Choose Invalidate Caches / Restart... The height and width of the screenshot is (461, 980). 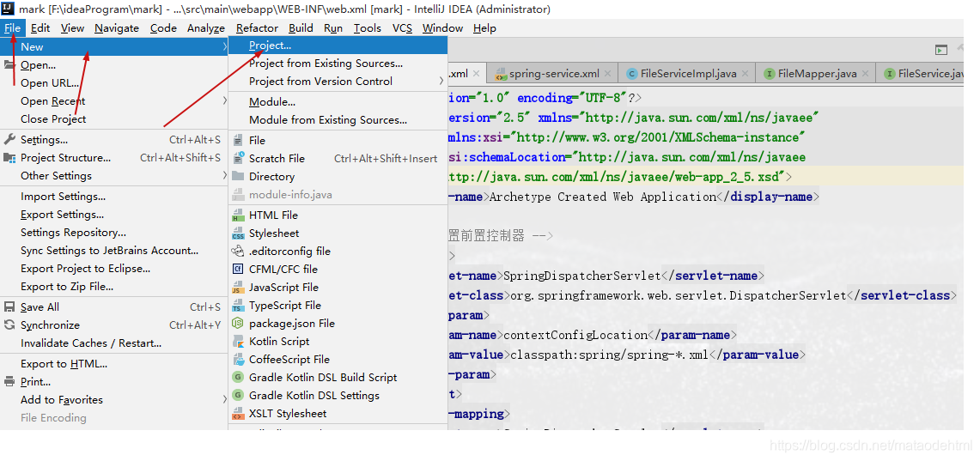pyautogui.click(x=113, y=343)
